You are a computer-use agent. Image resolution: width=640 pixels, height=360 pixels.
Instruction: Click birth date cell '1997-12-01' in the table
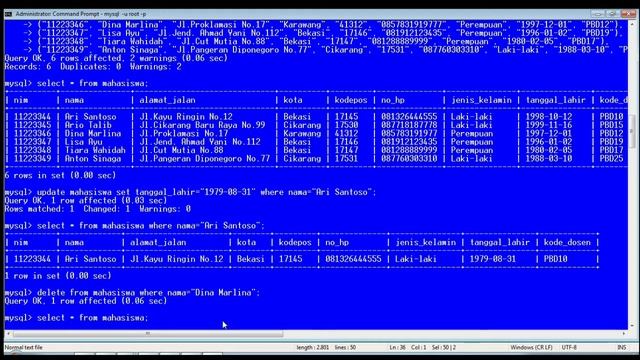[x=549, y=133]
